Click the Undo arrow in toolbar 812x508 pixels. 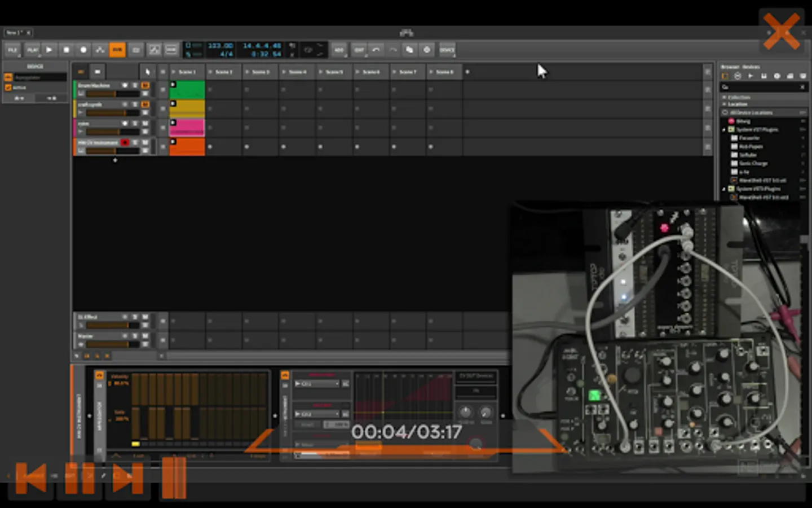(x=376, y=50)
